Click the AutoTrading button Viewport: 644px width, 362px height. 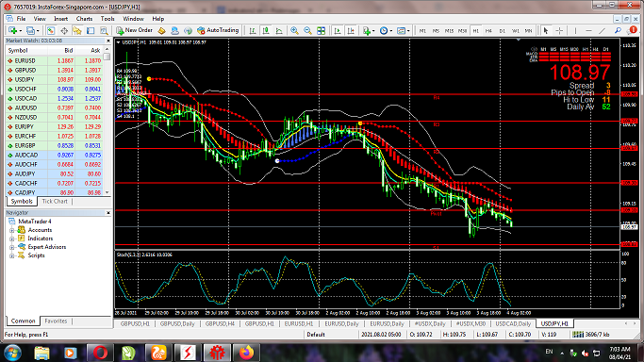218,30
